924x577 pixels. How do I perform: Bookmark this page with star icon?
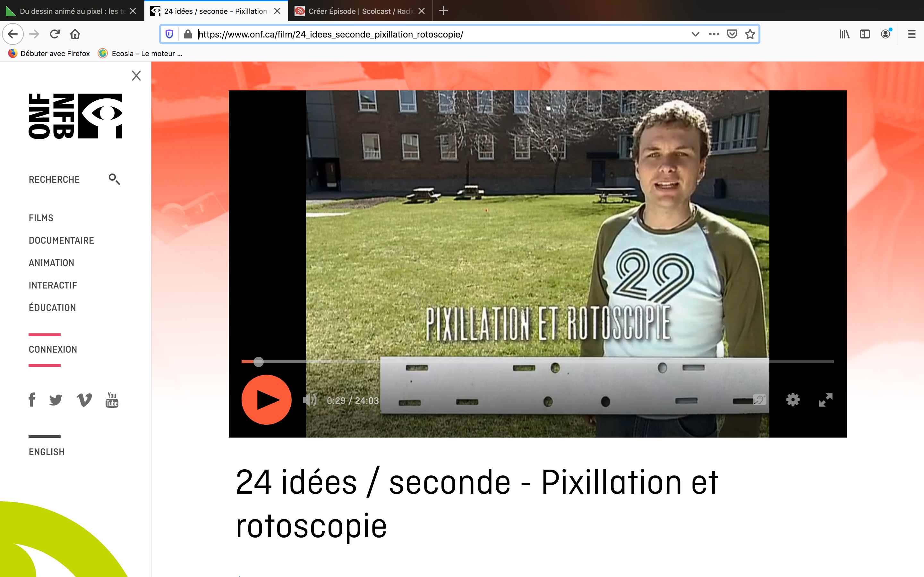click(750, 34)
